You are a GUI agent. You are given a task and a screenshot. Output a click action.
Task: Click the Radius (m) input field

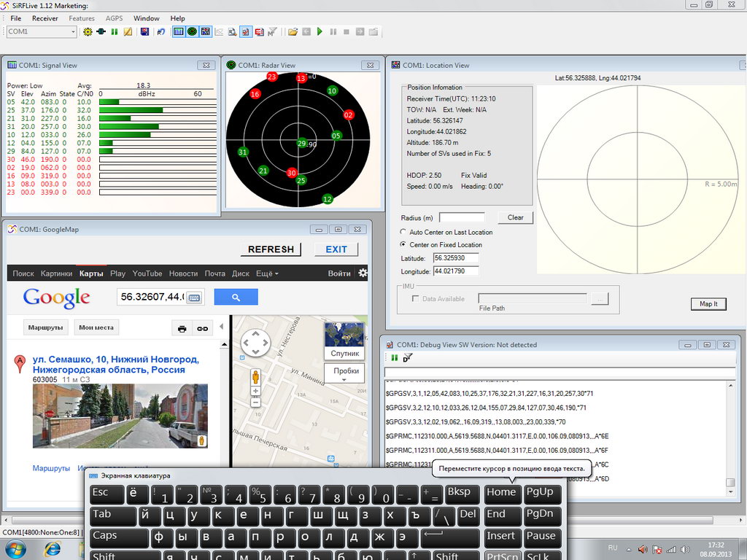pos(462,217)
